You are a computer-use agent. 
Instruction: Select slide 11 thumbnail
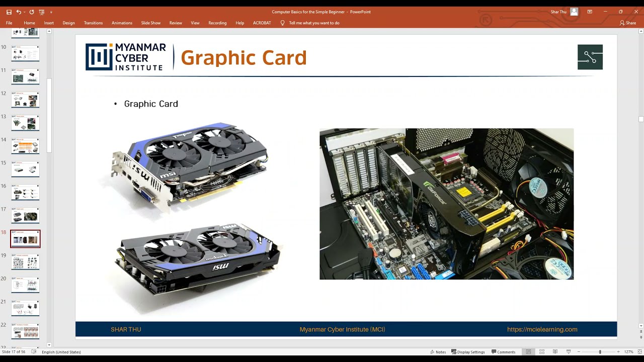click(x=25, y=76)
